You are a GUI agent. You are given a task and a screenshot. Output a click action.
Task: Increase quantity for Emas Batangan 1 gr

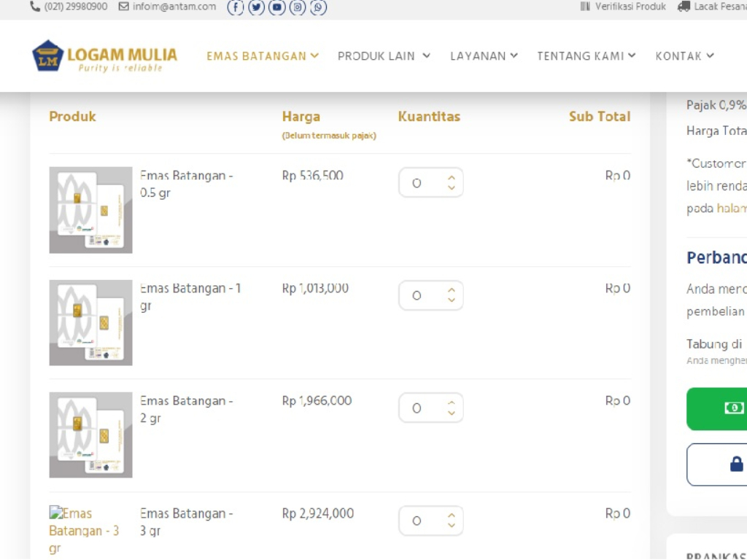click(x=451, y=290)
